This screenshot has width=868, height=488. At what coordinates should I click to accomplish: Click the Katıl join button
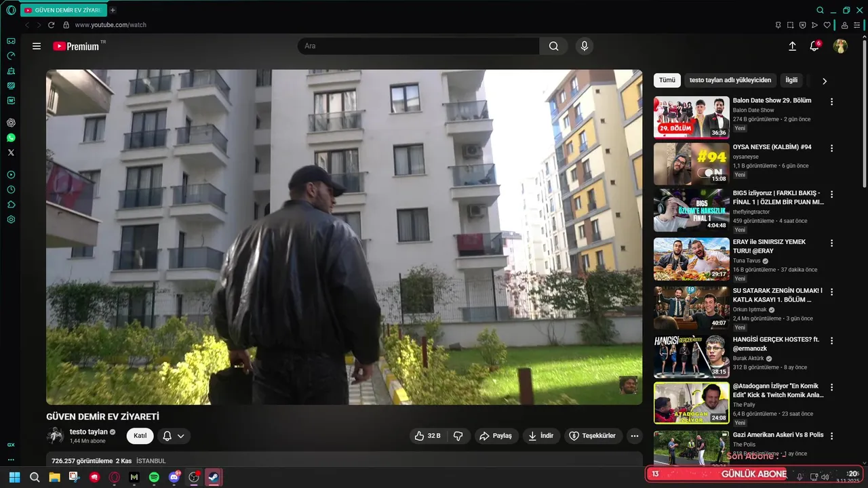pyautogui.click(x=140, y=436)
